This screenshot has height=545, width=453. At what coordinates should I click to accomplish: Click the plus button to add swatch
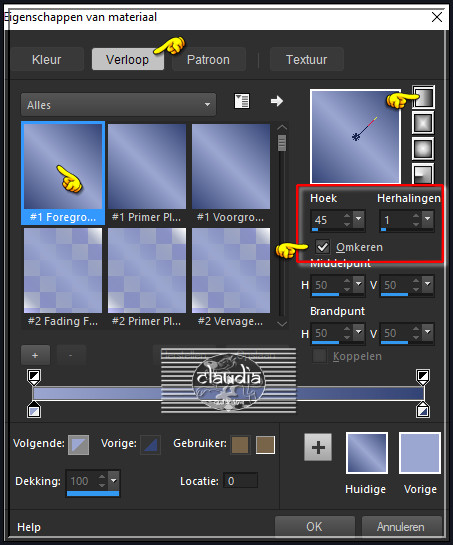(318, 447)
